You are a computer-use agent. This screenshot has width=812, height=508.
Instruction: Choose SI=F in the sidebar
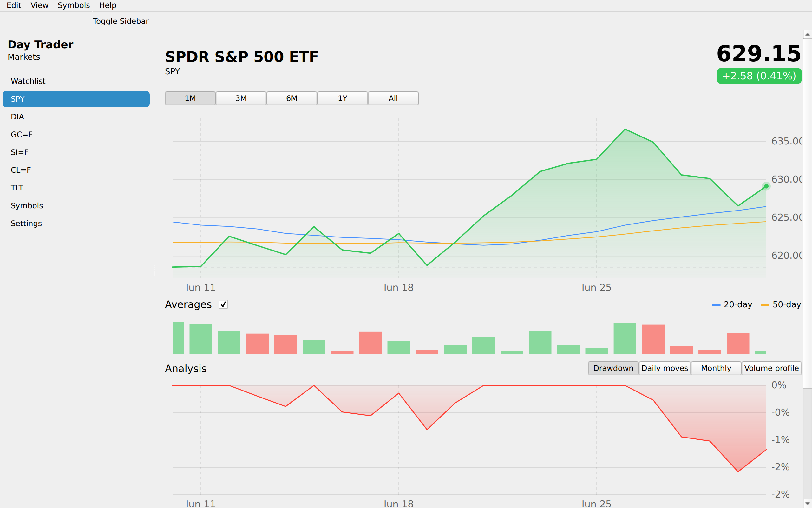76,152
